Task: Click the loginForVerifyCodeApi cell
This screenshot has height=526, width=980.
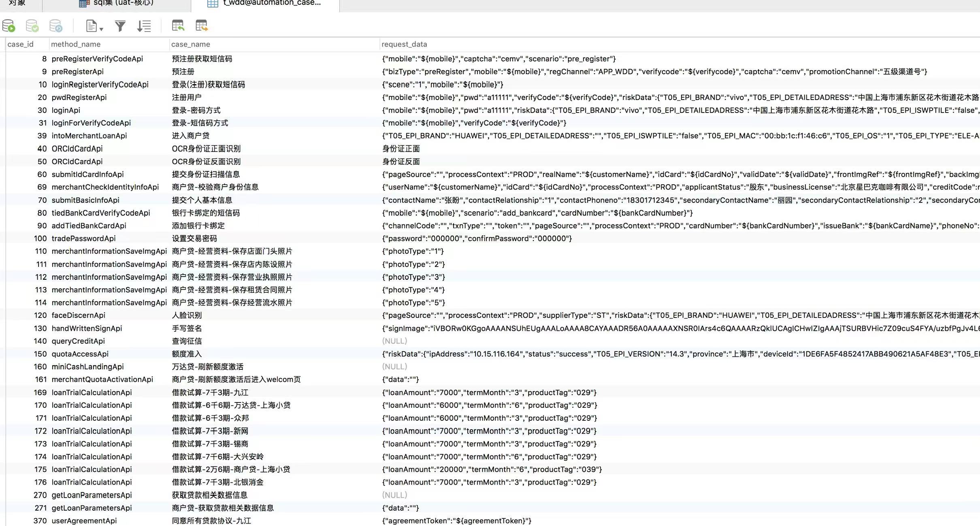Action: click(x=91, y=123)
